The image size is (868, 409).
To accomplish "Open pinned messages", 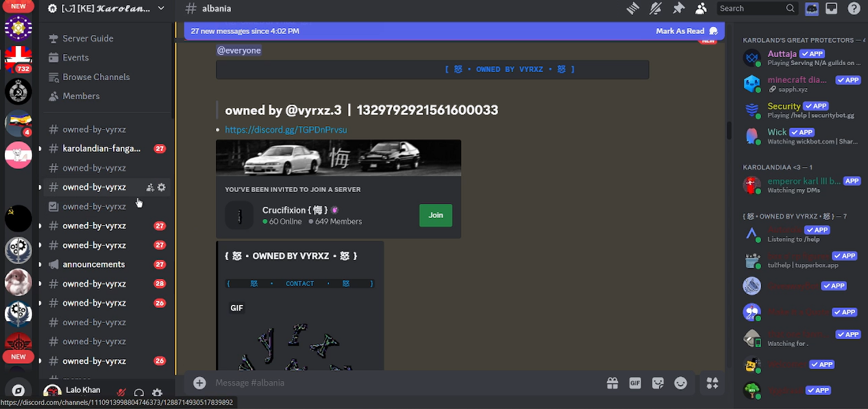I will point(678,9).
